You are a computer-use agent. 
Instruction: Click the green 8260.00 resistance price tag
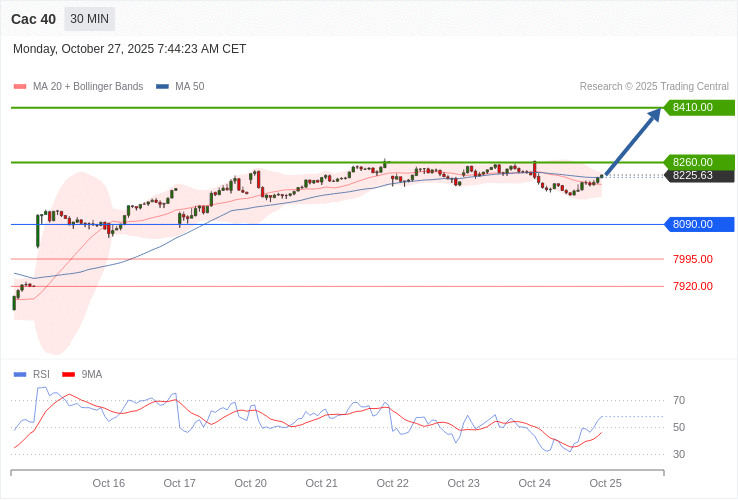tap(699, 162)
